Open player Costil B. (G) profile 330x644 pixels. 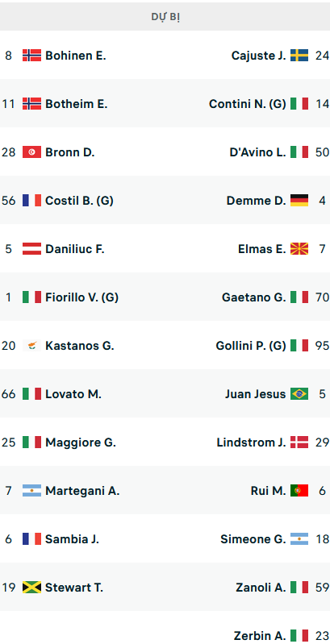click(x=79, y=201)
